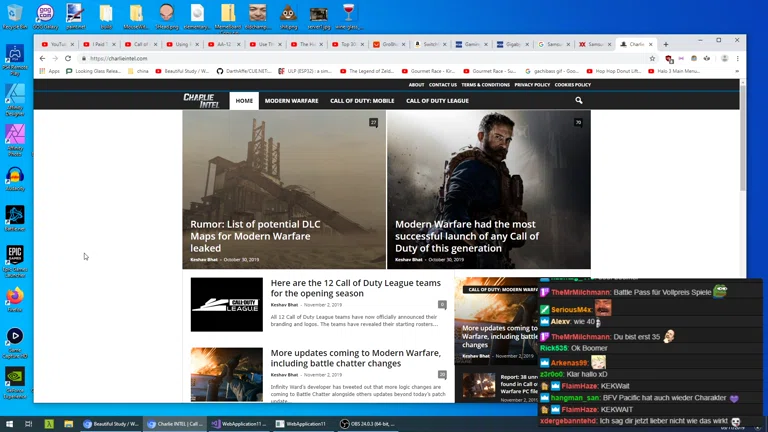Switch to the YouTube browser tab
Screen dimensions: 768x432
tap(57, 44)
